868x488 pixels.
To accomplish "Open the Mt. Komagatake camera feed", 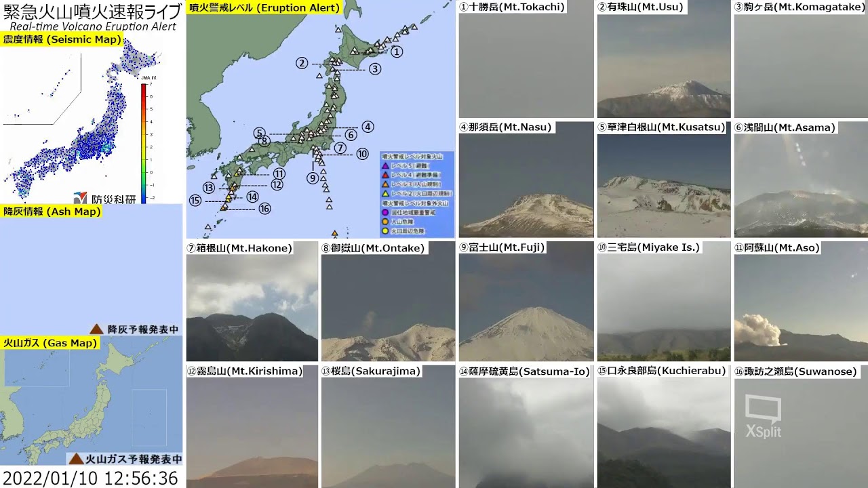I will click(801, 60).
